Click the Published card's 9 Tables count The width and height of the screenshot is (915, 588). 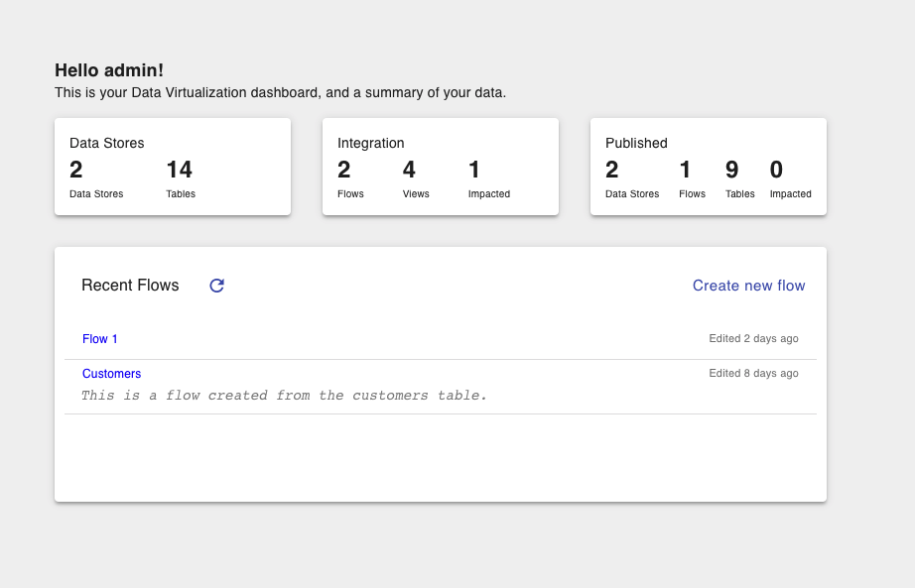pos(731,171)
